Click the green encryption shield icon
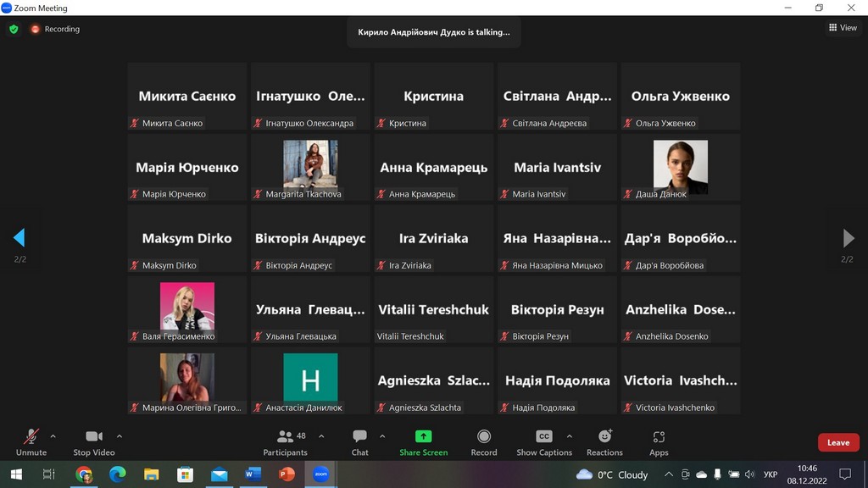The width and height of the screenshot is (868, 488). coord(14,29)
